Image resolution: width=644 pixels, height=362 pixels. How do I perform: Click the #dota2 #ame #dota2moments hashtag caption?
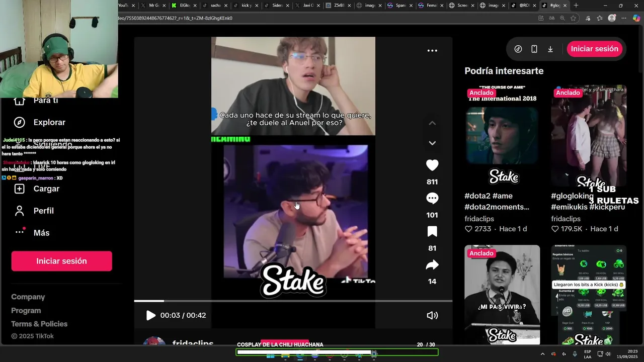click(x=497, y=201)
